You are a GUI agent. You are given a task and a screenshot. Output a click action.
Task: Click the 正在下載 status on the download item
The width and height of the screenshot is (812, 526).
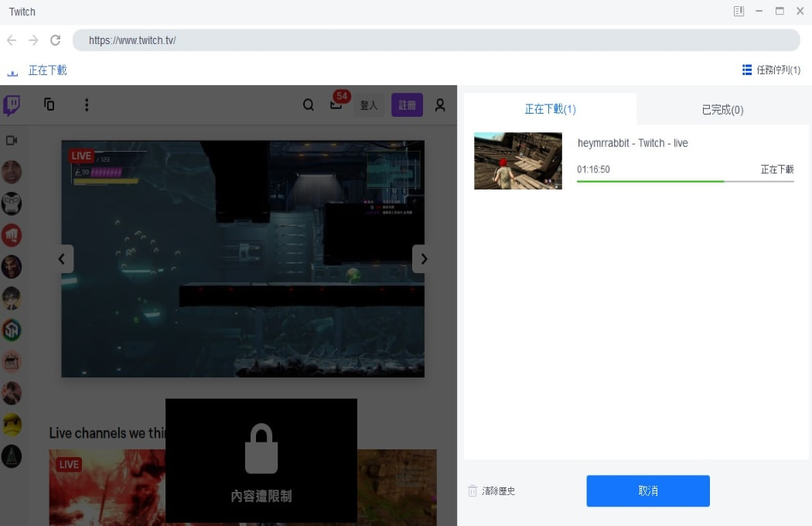tap(776, 169)
